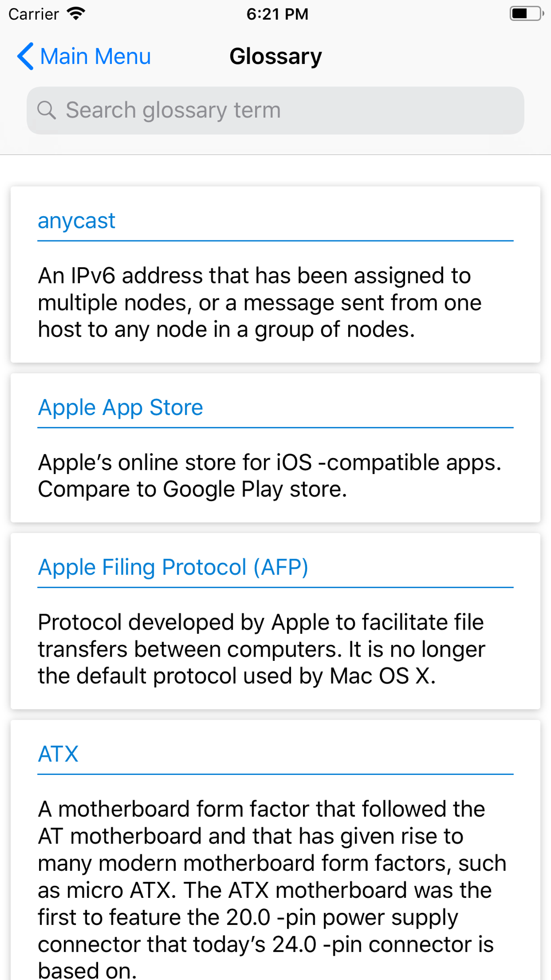This screenshot has width=551, height=980.
Task: Select the anycast glossary card
Action: [275, 274]
